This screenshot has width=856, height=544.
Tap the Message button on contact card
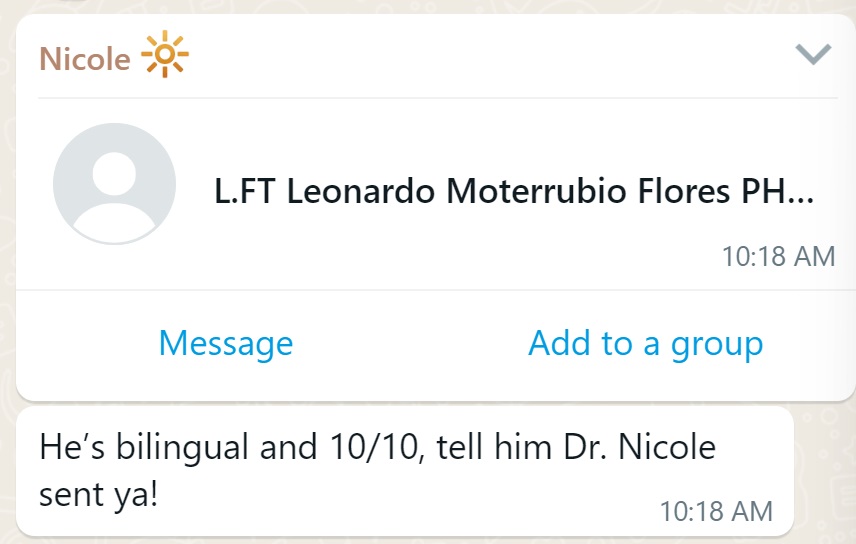click(226, 344)
